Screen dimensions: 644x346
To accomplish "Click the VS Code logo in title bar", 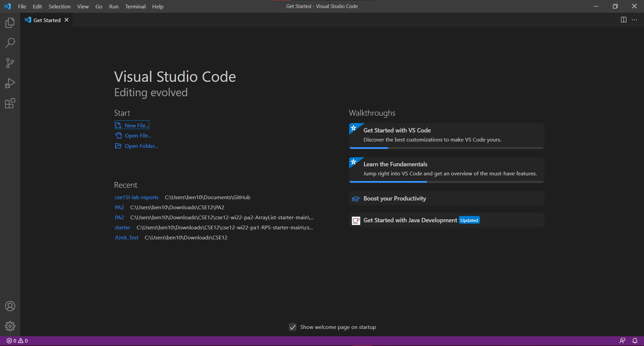I will [7, 6].
